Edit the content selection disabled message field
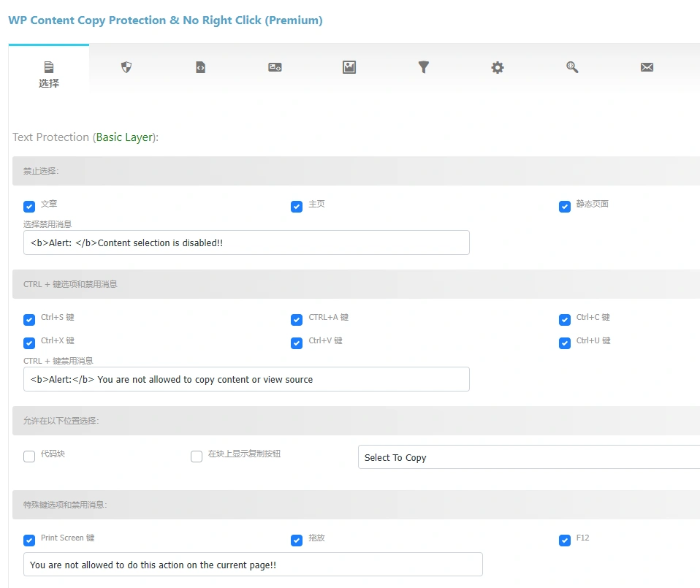Viewport: 700px width, 588px height. 246,243
